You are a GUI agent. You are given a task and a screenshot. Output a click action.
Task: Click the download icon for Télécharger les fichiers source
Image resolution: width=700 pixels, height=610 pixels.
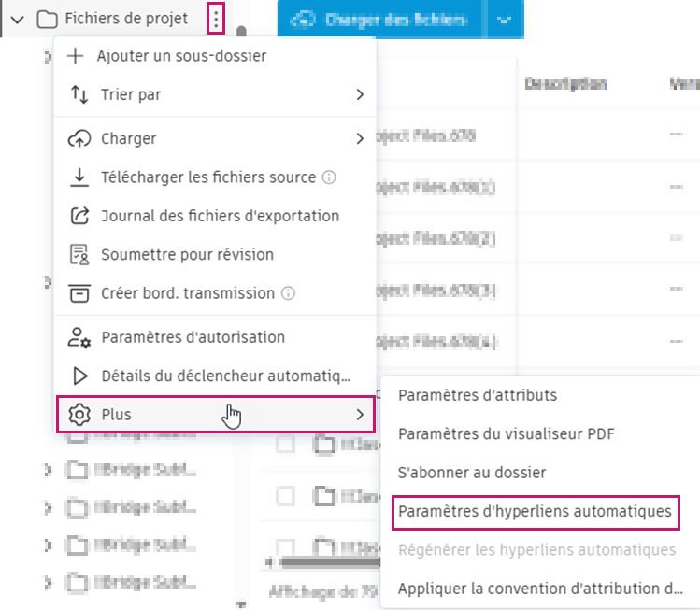[x=79, y=177]
